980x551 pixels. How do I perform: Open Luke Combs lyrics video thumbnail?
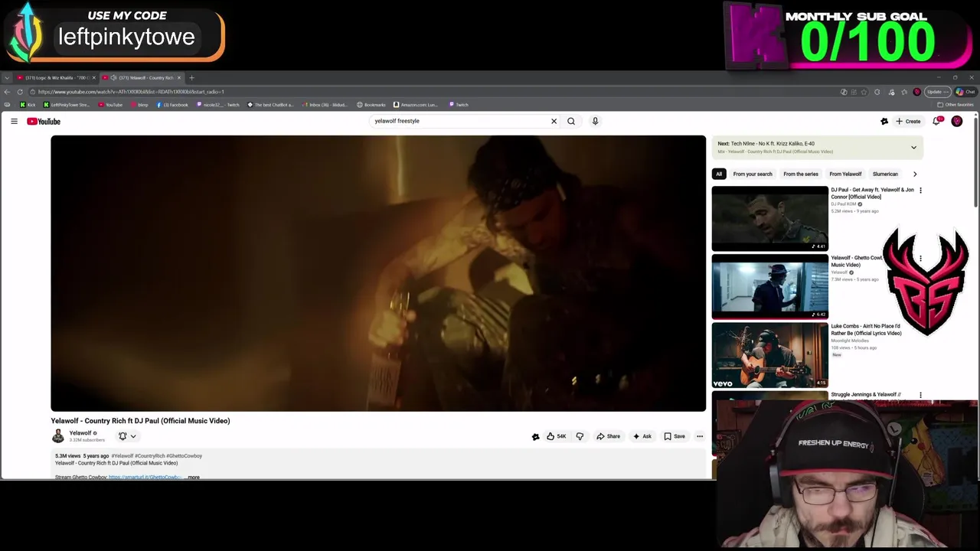(x=770, y=354)
